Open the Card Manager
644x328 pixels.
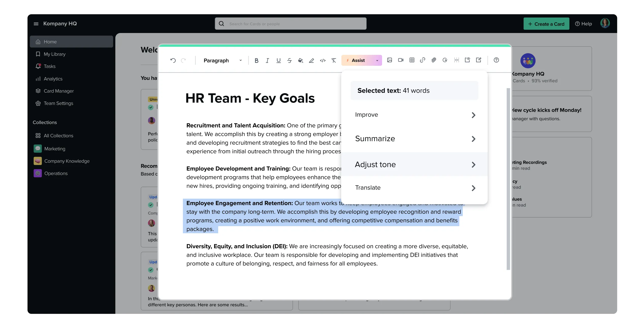pos(58,91)
